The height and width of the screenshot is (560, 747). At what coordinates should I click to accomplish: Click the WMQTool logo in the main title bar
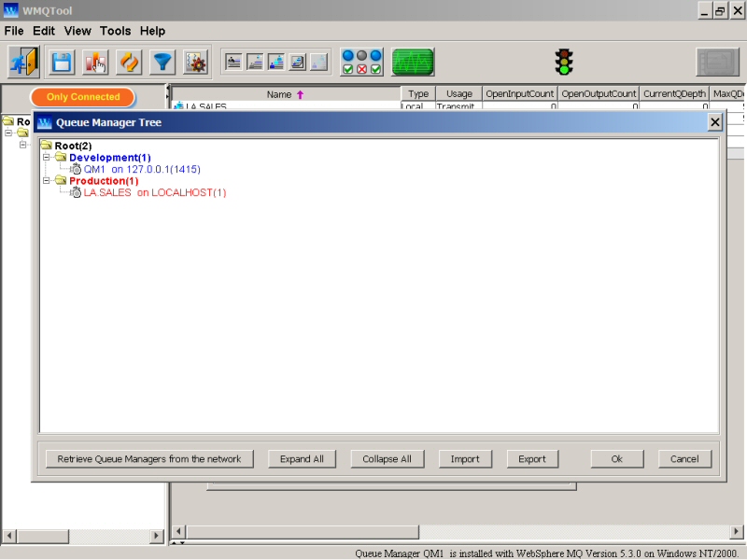[11, 10]
